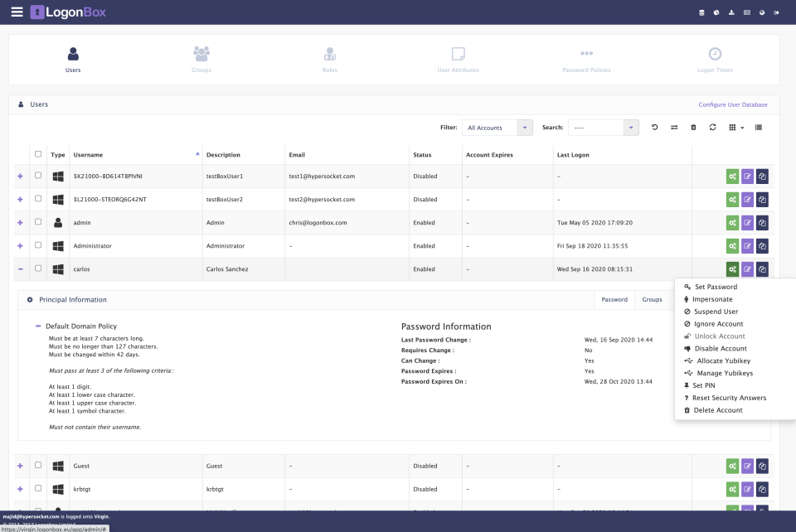This screenshot has width=796, height=532.
Task: Check the carlos row checkbox
Action: (38, 268)
